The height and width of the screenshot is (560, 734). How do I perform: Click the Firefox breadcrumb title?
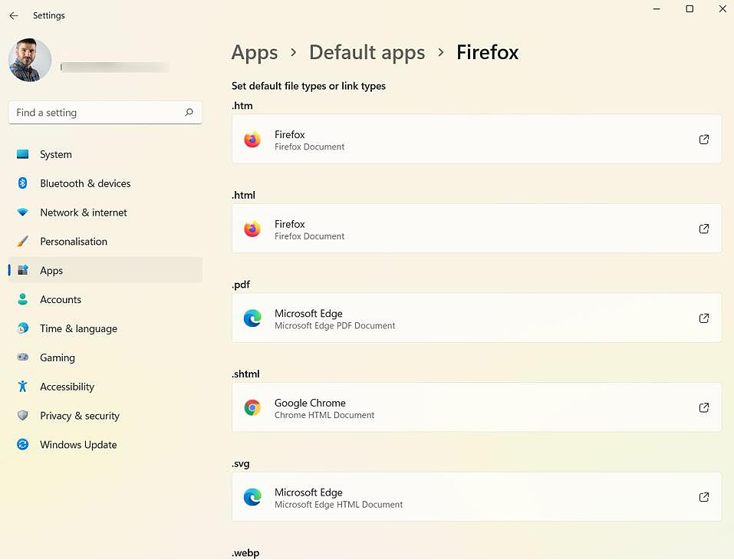pyautogui.click(x=487, y=52)
